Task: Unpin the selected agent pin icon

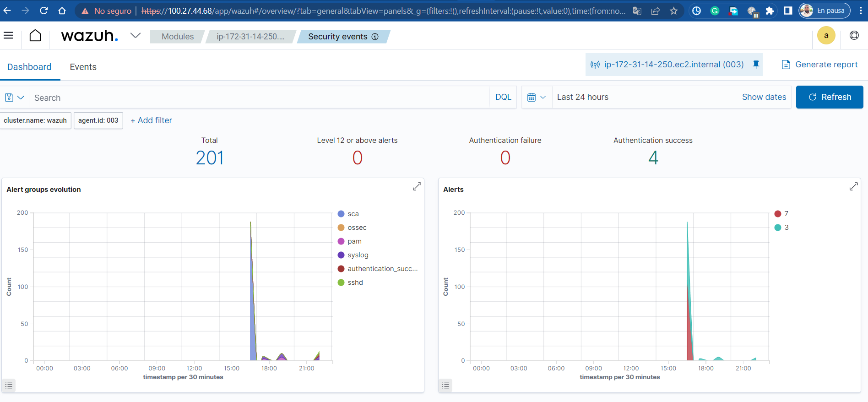Action: pos(756,65)
